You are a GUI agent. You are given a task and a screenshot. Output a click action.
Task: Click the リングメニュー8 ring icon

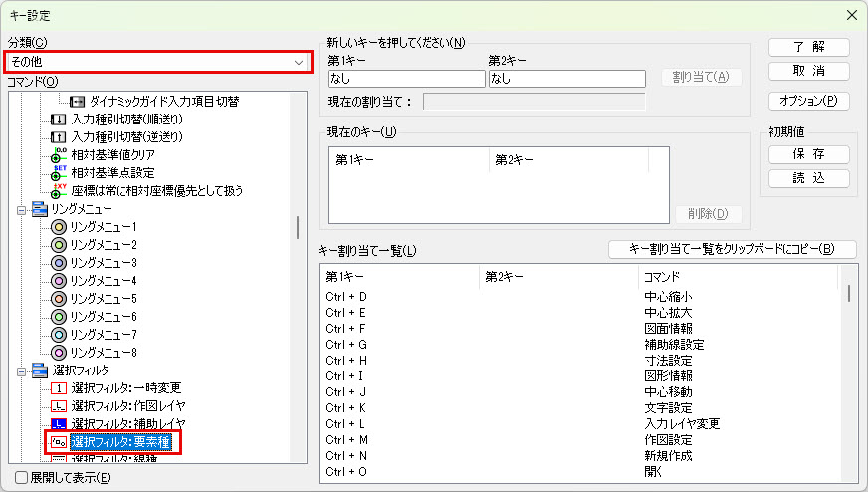point(59,353)
